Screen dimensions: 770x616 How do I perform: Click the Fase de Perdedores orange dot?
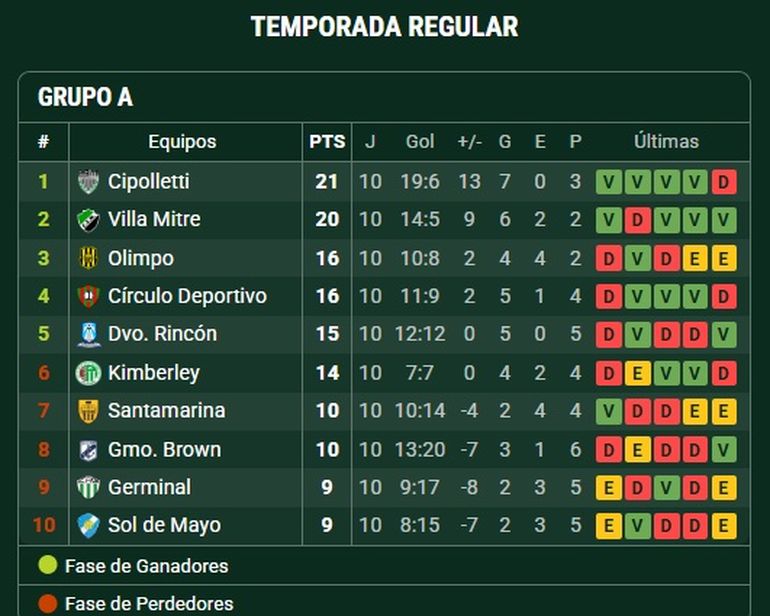click(x=48, y=603)
